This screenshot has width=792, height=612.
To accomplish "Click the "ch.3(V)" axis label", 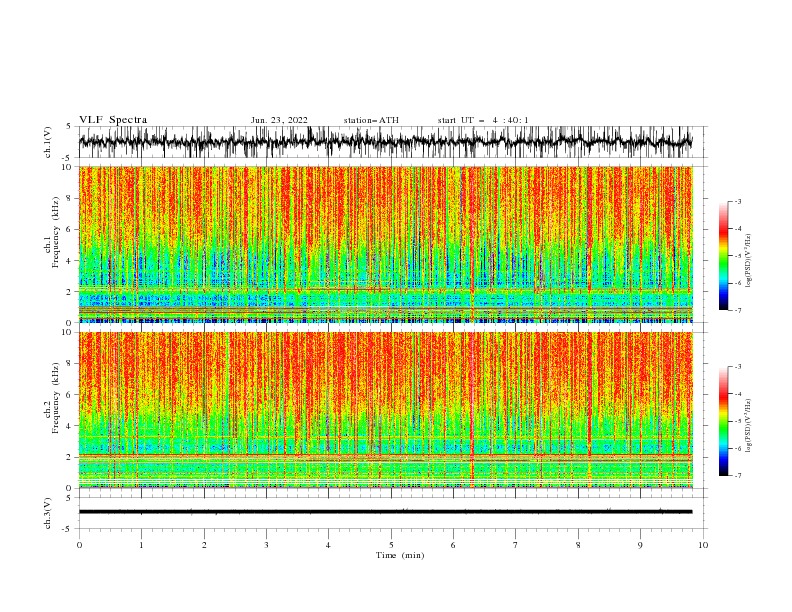I will 48,513.
